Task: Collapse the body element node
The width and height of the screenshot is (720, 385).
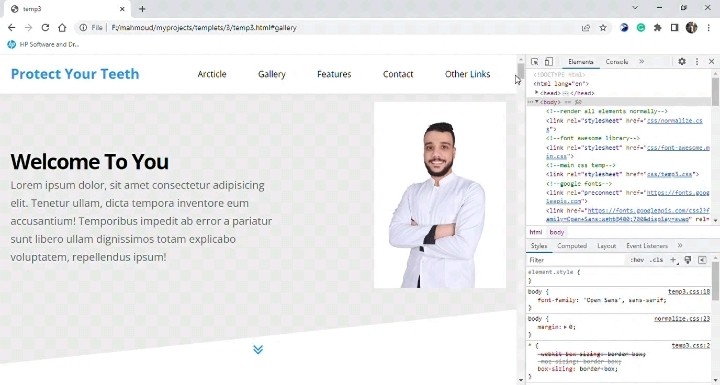Action: tap(536, 102)
